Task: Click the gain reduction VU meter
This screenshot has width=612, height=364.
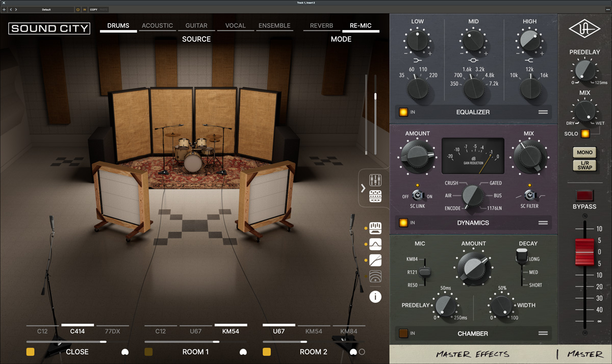Action: pyautogui.click(x=473, y=156)
